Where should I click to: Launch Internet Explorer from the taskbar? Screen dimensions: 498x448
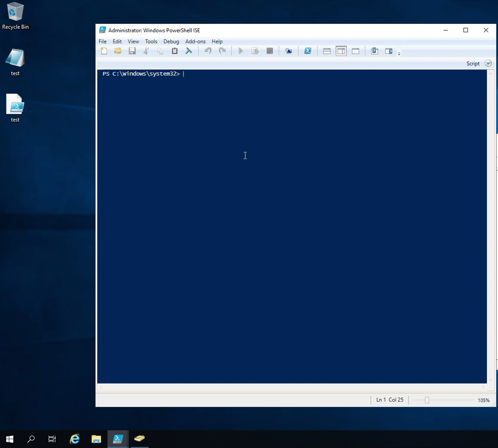pyautogui.click(x=75, y=439)
